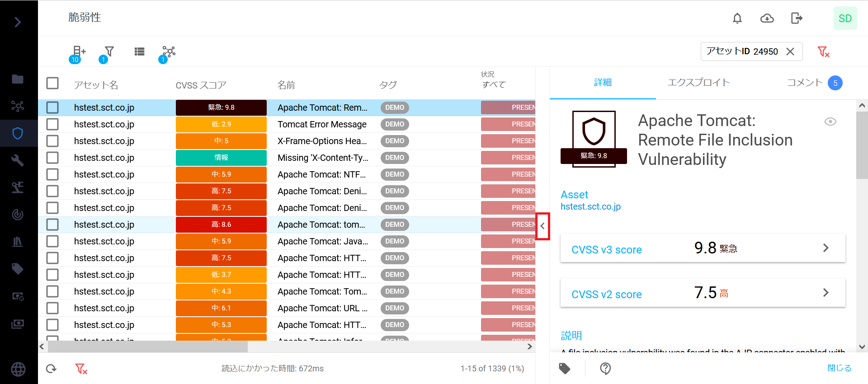Check the box for the Apache Tomcat: Java... row

point(52,241)
